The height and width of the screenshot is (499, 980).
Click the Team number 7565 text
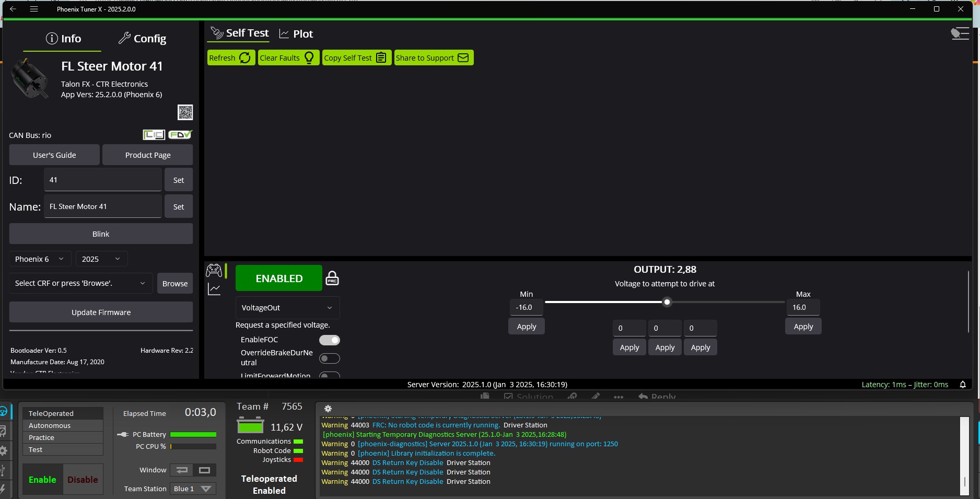[291, 407]
